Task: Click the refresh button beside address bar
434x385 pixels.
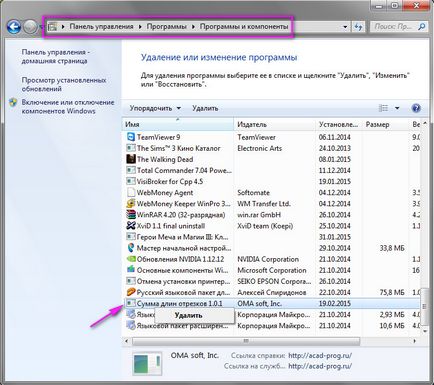Action: pyautogui.click(x=358, y=27)
